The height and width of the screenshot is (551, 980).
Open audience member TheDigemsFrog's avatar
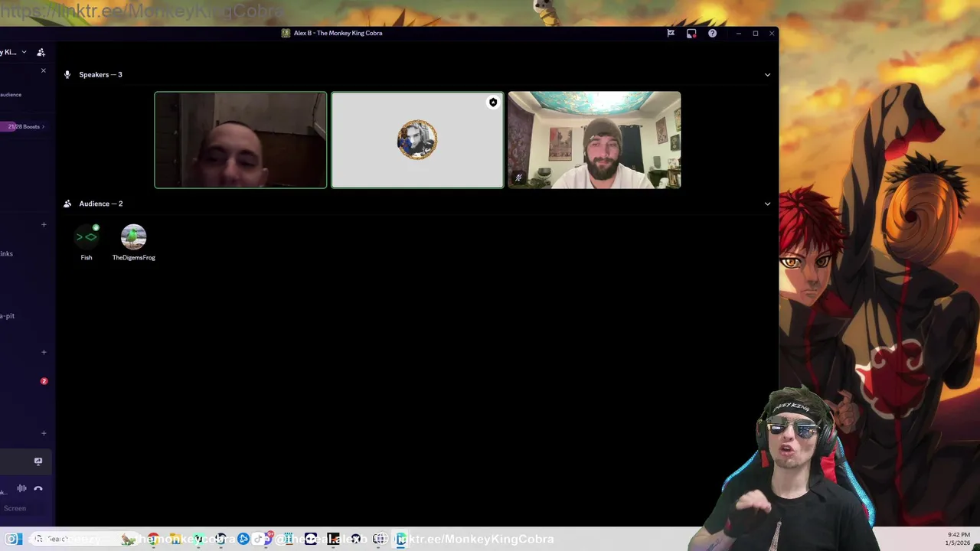pyautogui.click(x=134, y=237)
